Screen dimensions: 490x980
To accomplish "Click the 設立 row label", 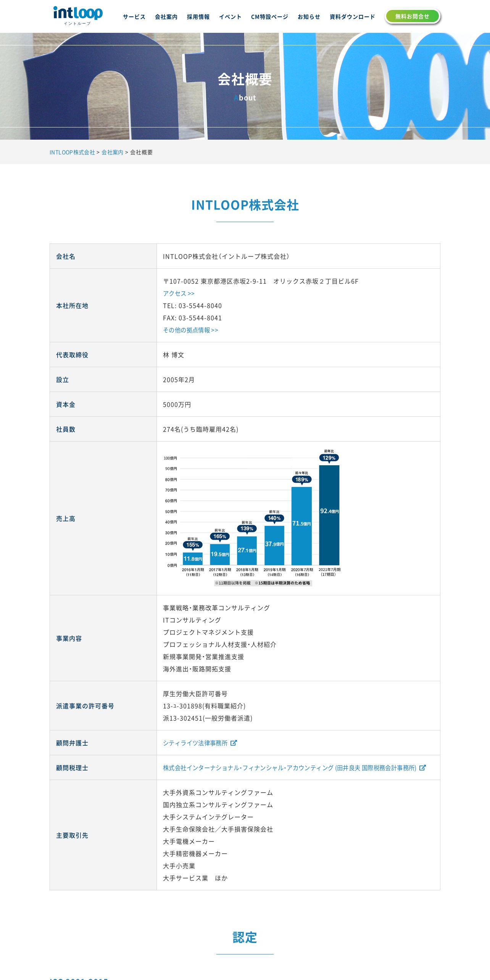I will 63,380.
